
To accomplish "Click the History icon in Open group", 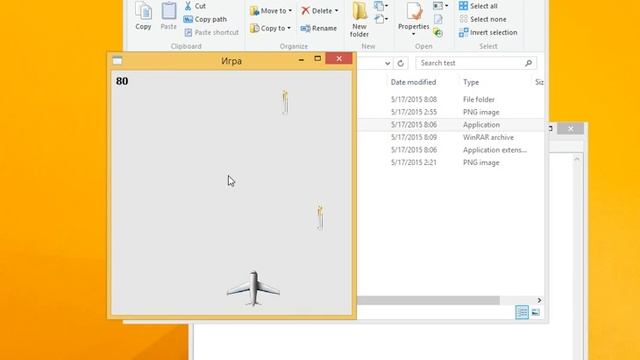I will [438, 32].
